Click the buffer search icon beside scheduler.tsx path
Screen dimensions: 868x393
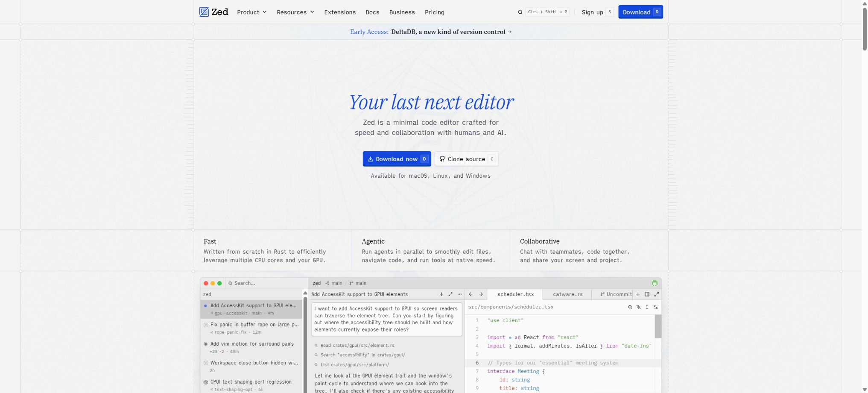[630, 307]
